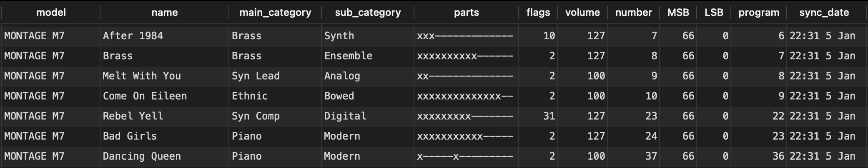Select the MSB column header
The image size is (868, 168).
click(678, 13)
